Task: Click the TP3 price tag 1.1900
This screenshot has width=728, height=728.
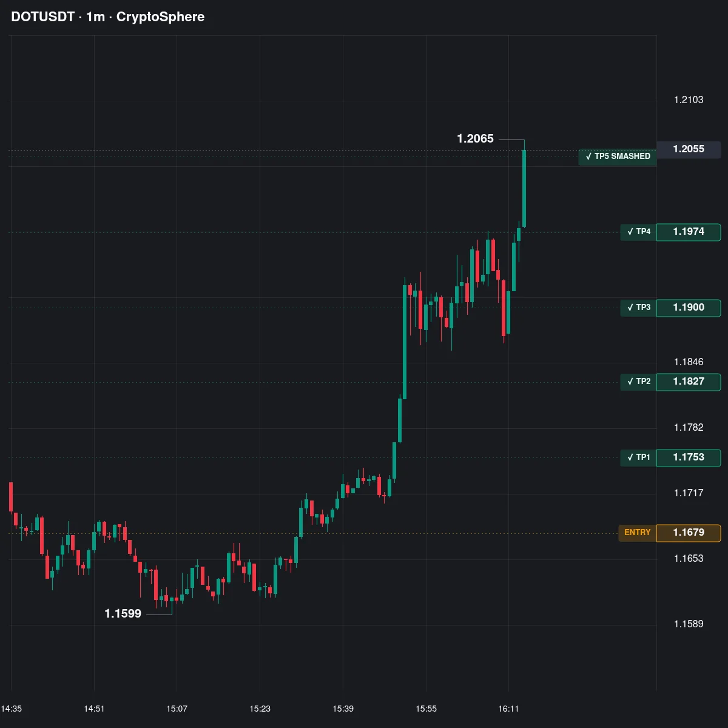Action: pyautogui.click(x=689, y=308)
